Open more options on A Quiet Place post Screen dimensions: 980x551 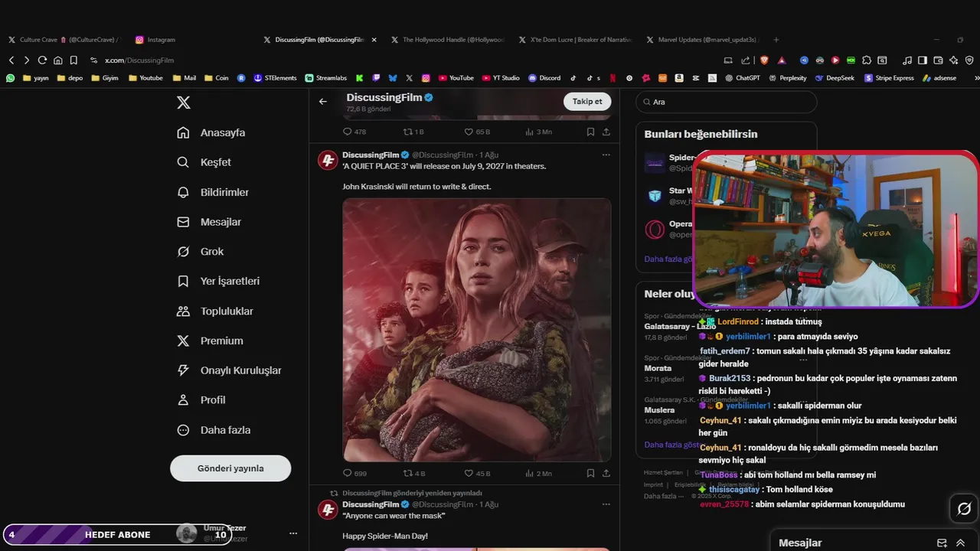point(606,155)
